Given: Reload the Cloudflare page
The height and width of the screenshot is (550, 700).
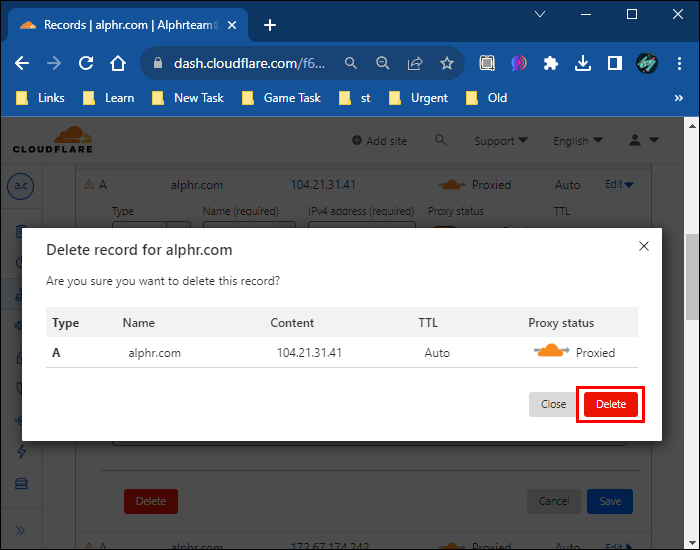Looking at the screenshot, I should tap(86, 63).
